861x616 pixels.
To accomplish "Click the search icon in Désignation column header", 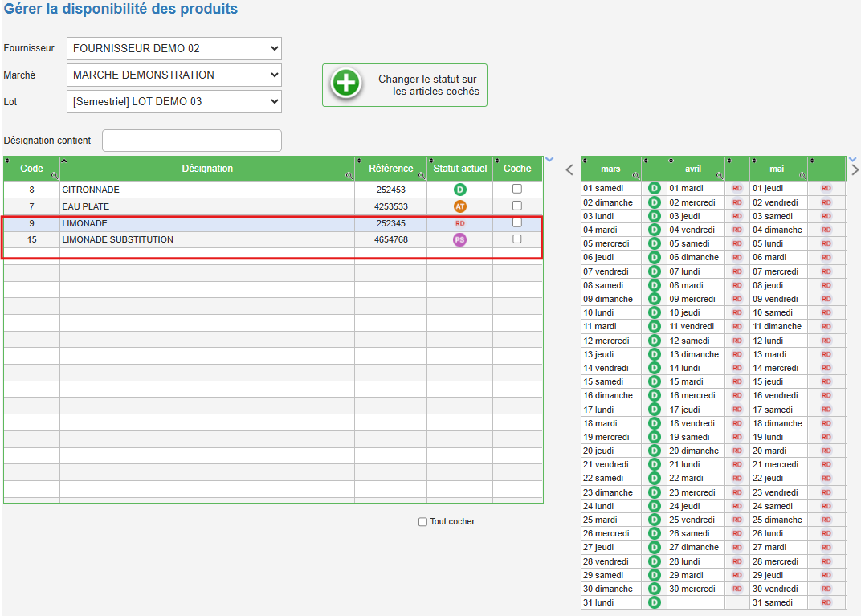I will [x=349, y=176].
